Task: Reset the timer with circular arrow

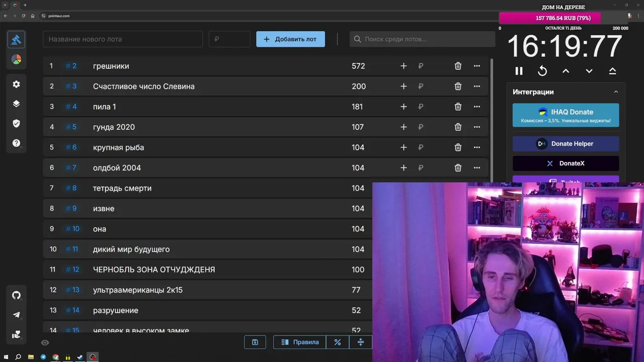Action: point(542,71)
